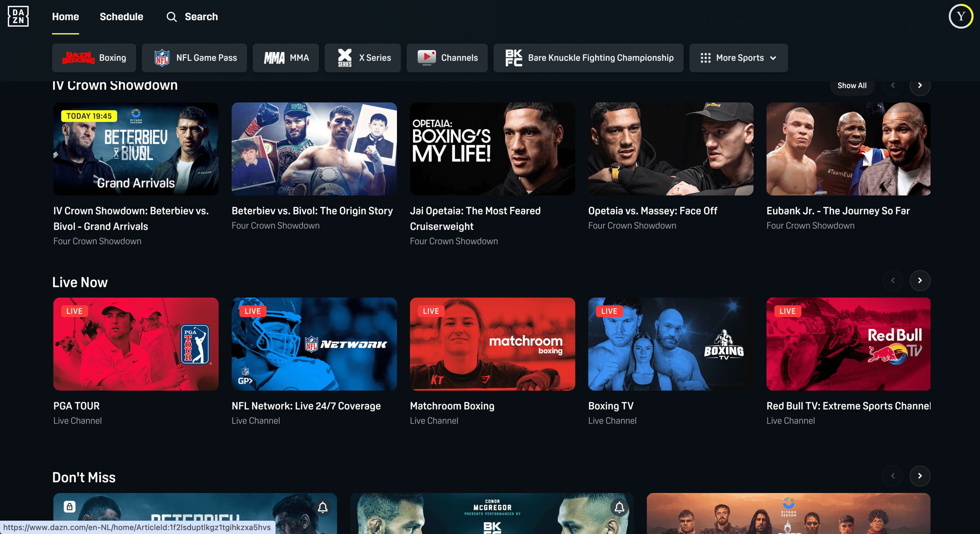
Task: Open Riyadh Season Don't Miss card
Action: [x=788, y=513]
